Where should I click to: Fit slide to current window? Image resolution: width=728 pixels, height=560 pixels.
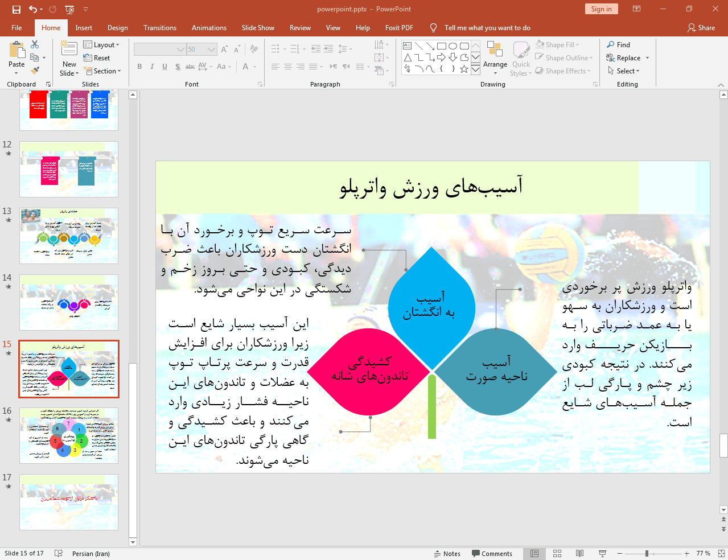coord(721,553)
